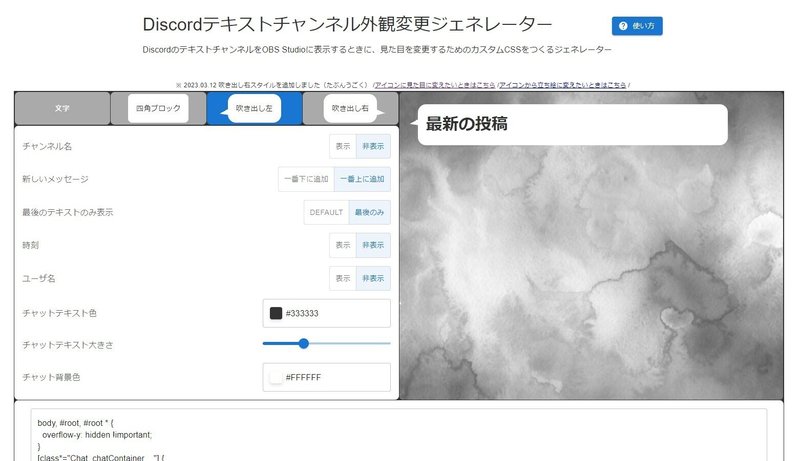The image size is (800, 461).
Task: Set 時刻 to 非表示
Action: click(373, 245)
